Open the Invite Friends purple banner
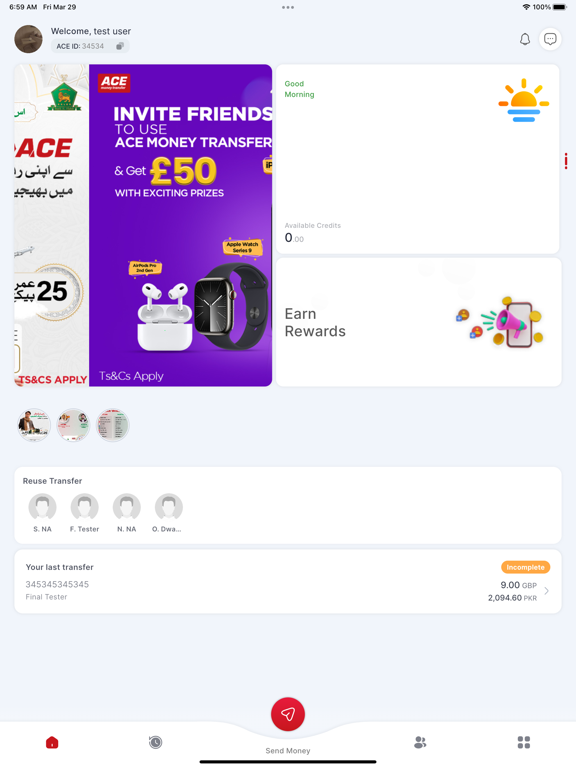Screen dimensions: 576x768 (180, 225)
